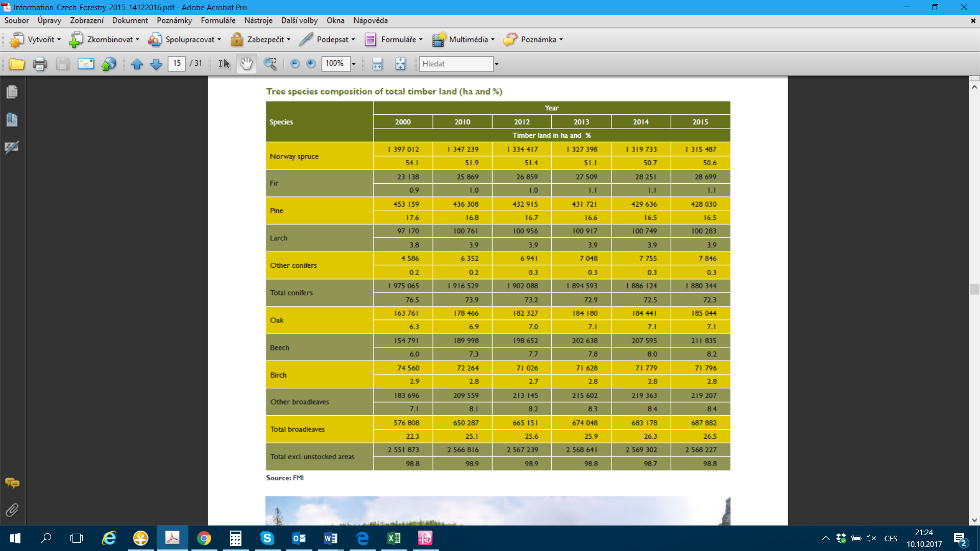Activate the Select text tool
The width and height of the screenshot is (980, 551).
coord(224,64)
